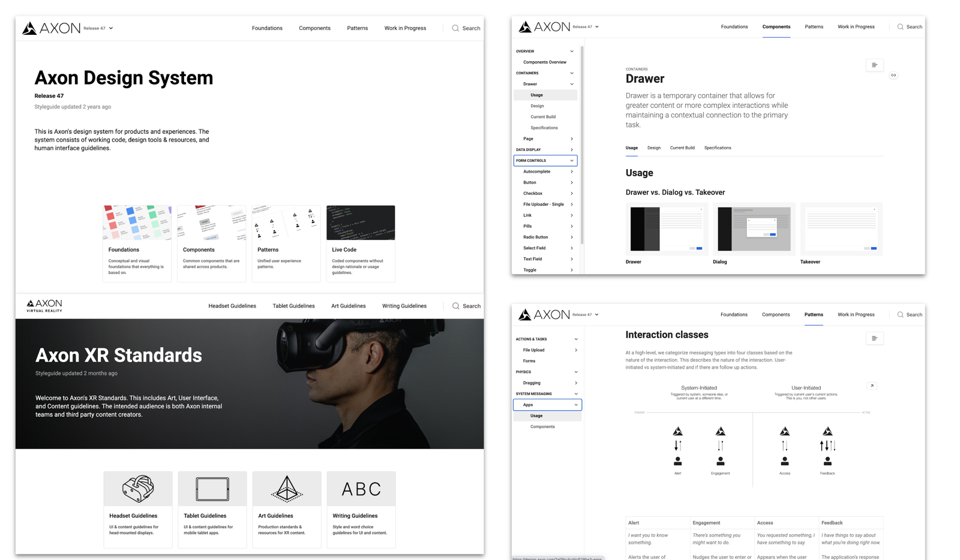Expand the Toggle sidebar item
The height and width of the screenshot is (560, 960).
pos(572,270)
